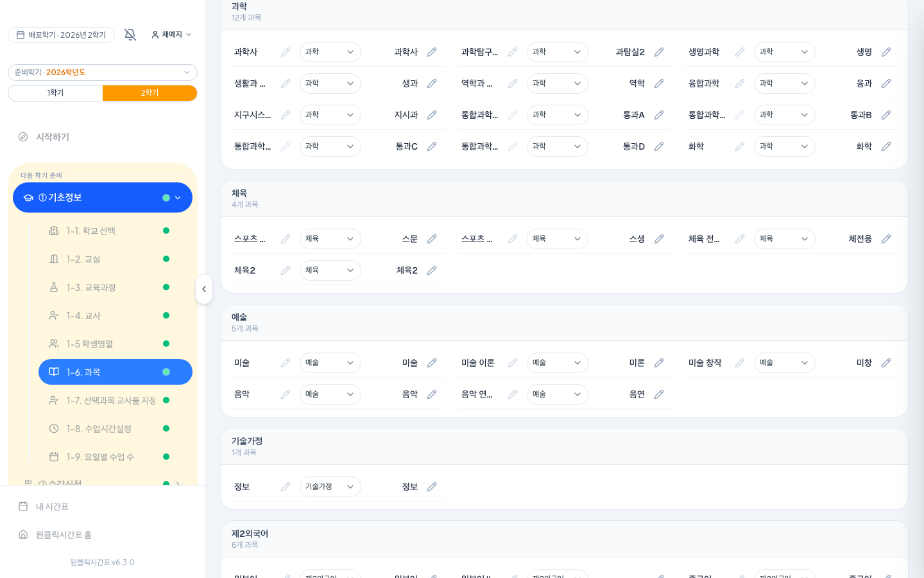Click the pencil icon beside 체전응
The image size is (924, 578).
[886, 239]
